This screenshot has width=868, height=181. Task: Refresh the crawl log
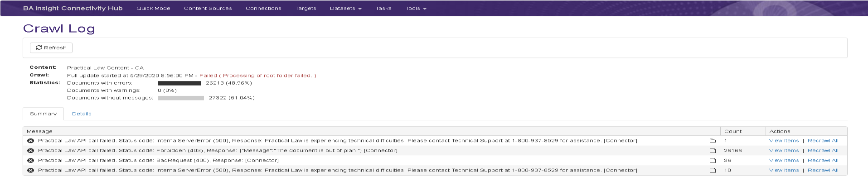(x=51, y=48)
